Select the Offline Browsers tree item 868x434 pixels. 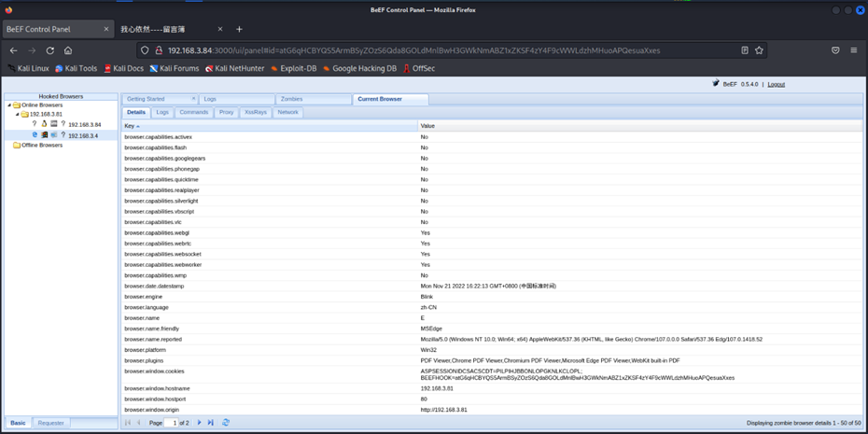(42, 146)
